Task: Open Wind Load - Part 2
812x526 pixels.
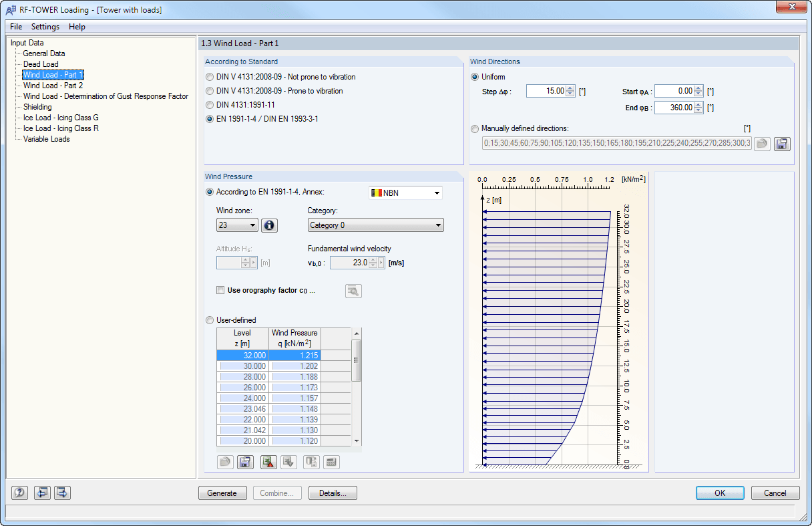Action: 53,86
